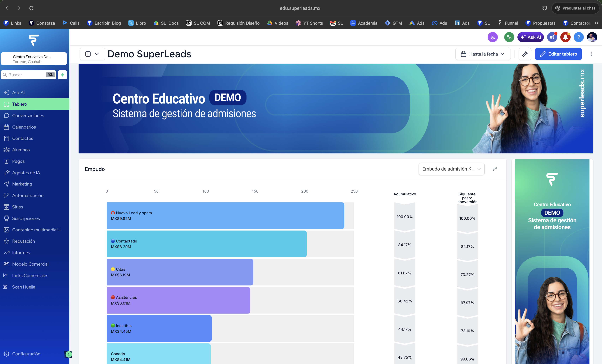Screen dimensions: 602x364
Task: Open the megaphone announcements icon
Action: (552, 37)
